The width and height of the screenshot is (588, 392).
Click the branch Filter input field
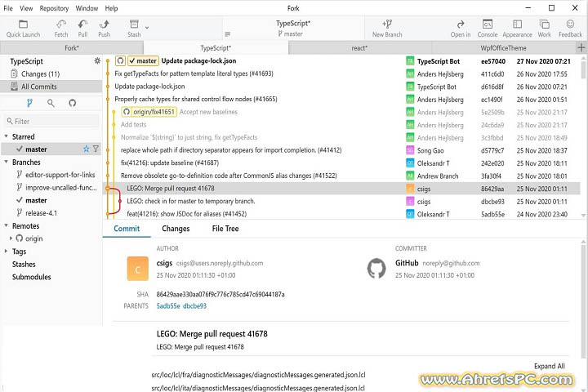pos(52,121)
